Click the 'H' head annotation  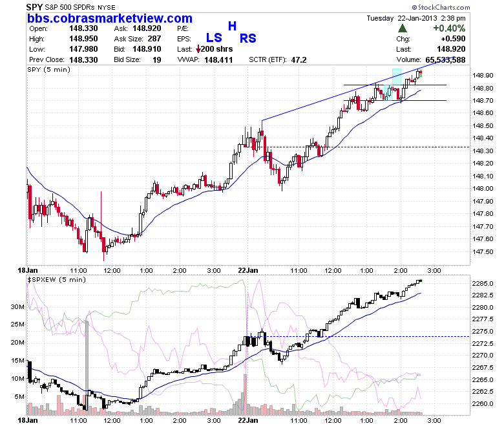[x=233, y=26]
